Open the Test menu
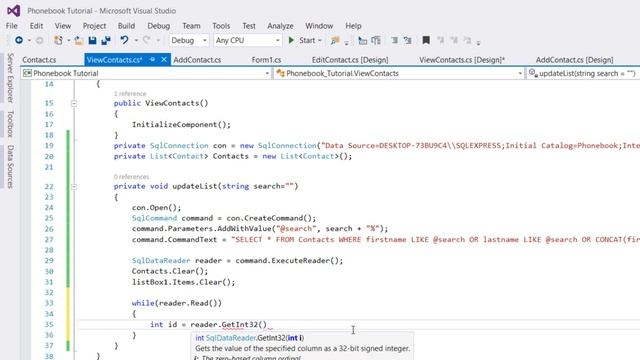 [249, 26]
